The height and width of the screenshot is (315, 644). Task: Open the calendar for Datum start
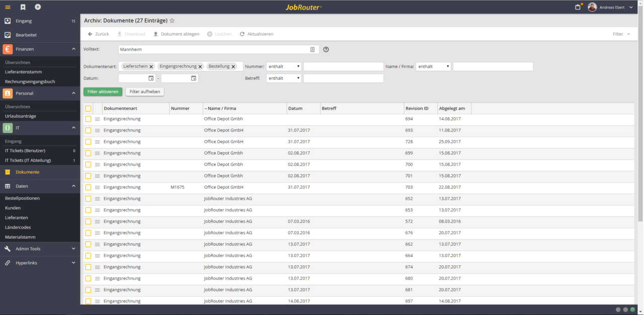[151, 78]
